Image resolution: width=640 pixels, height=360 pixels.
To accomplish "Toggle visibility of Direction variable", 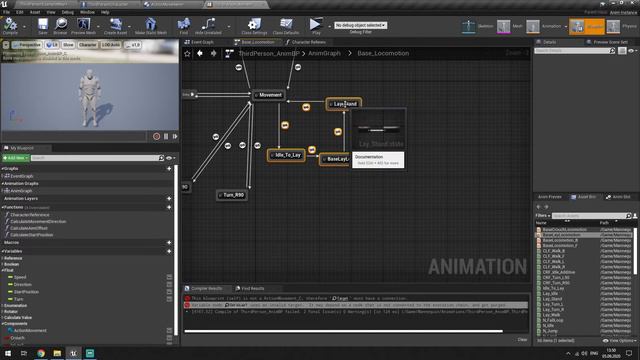I will click(169, 284).
